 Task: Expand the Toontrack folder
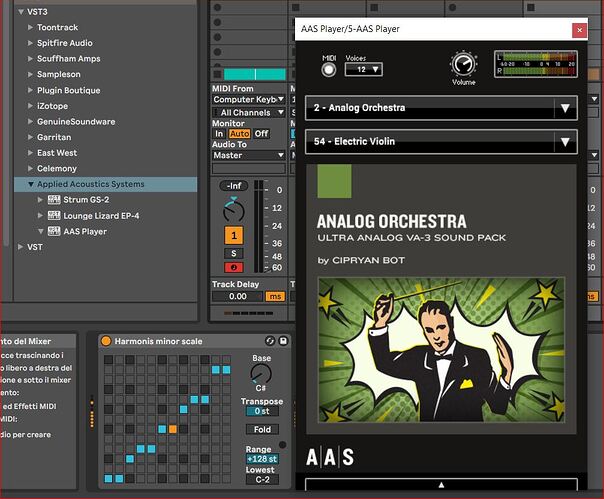pos(30,27)
